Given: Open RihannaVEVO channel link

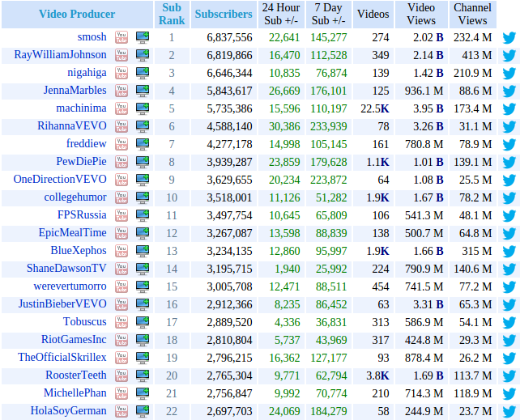Looking at the screenshot, I should coord(72,126).
